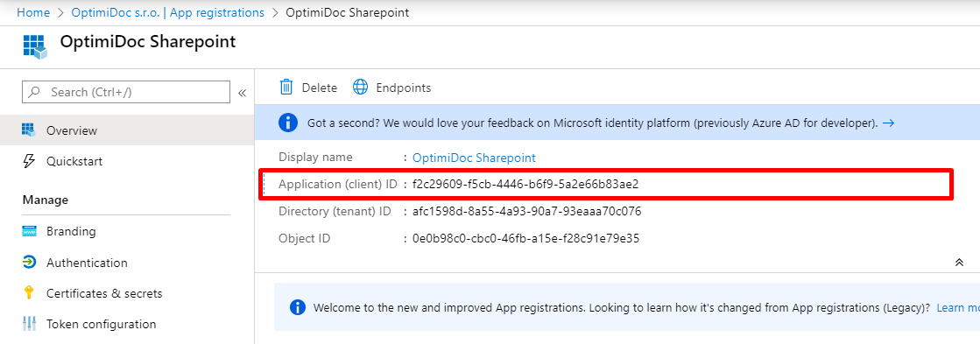Open Authentication settings
Image resolution: width=980 pixels, height=344 pixels.
(87, 263)
